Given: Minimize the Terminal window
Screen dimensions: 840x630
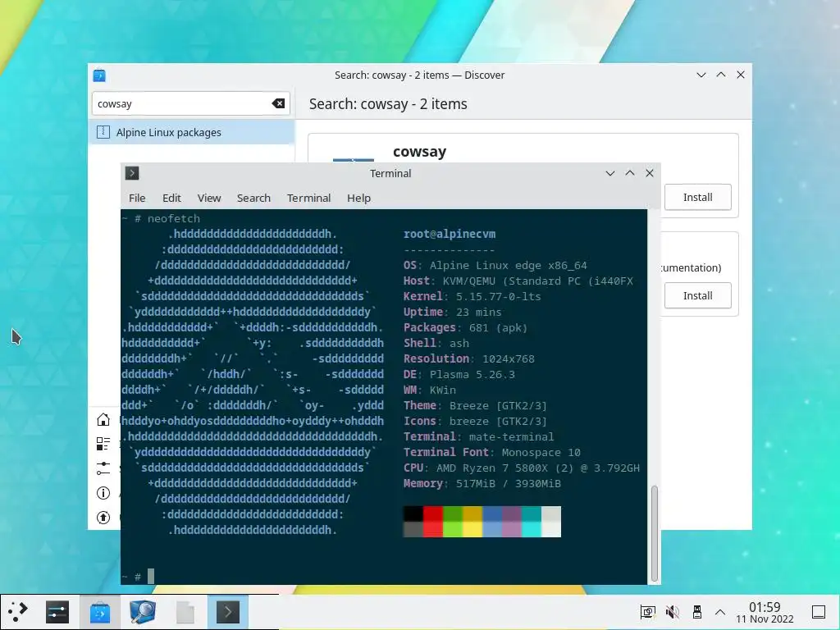Looking at the screenshot, I should point(609,173).
